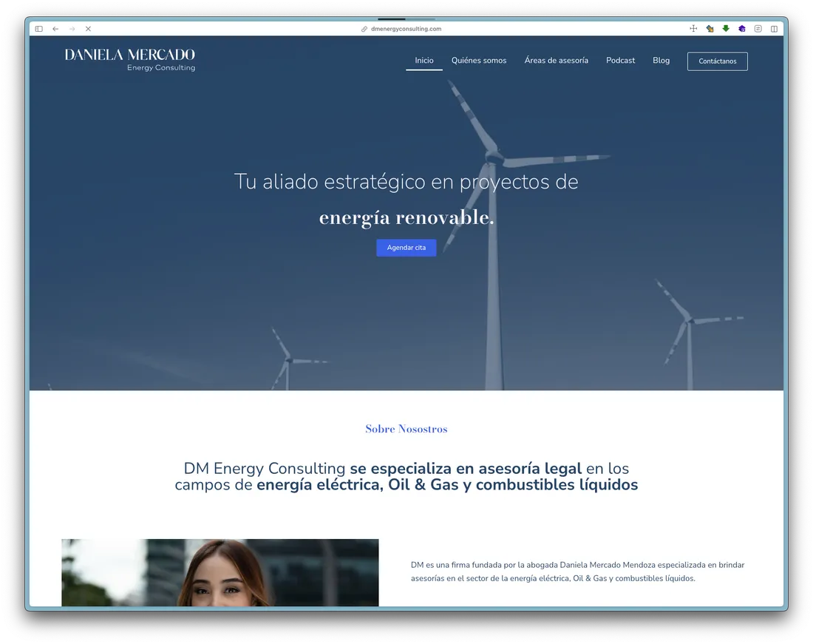
Task: Click the paragraph starting 'DM es una firma fundada'
Action: 578,572
